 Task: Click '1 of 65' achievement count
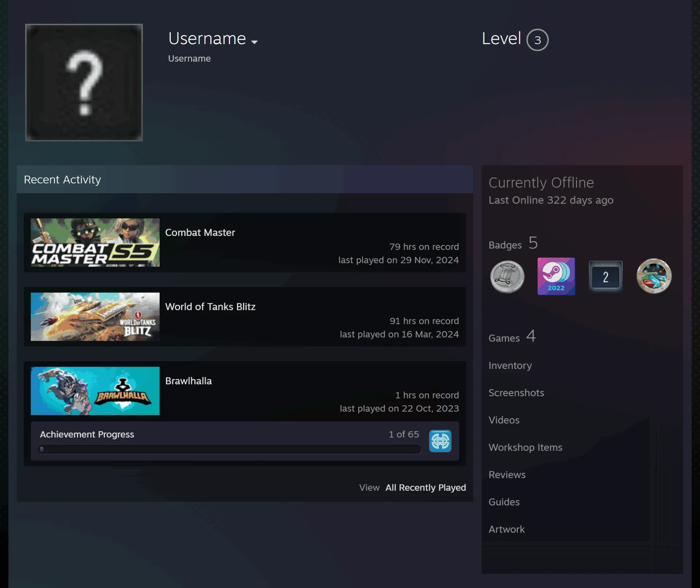click(404, 434)
